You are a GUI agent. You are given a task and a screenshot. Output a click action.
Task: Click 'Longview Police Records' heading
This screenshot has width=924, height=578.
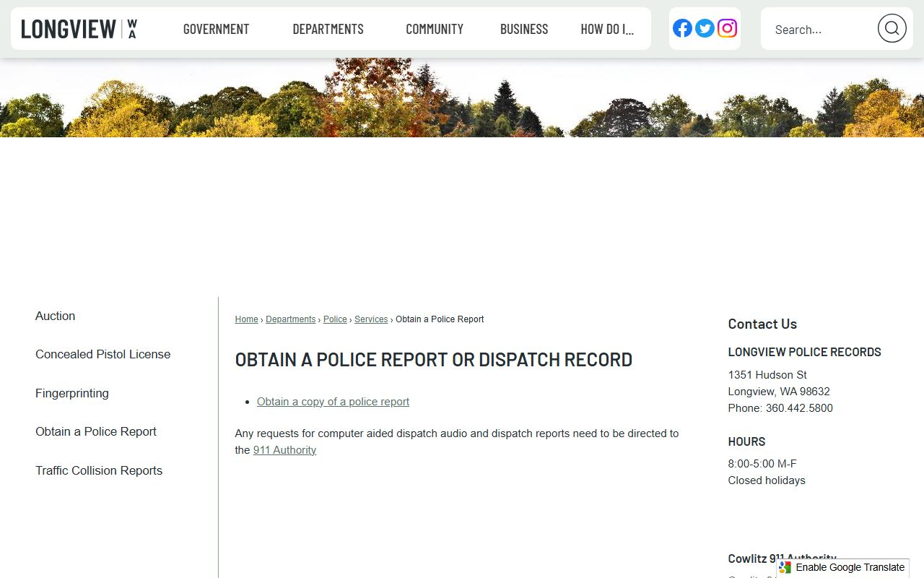pos(804,352)
